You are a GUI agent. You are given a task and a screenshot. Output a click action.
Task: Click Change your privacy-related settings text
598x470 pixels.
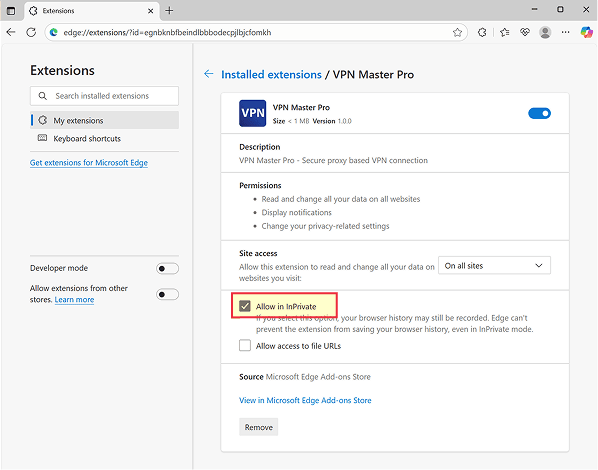325,226
